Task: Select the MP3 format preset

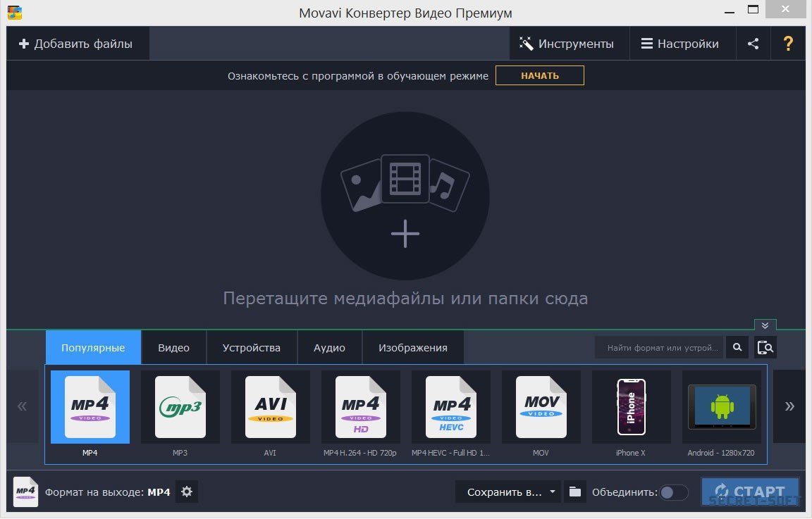Action: [x=180, y=408]
